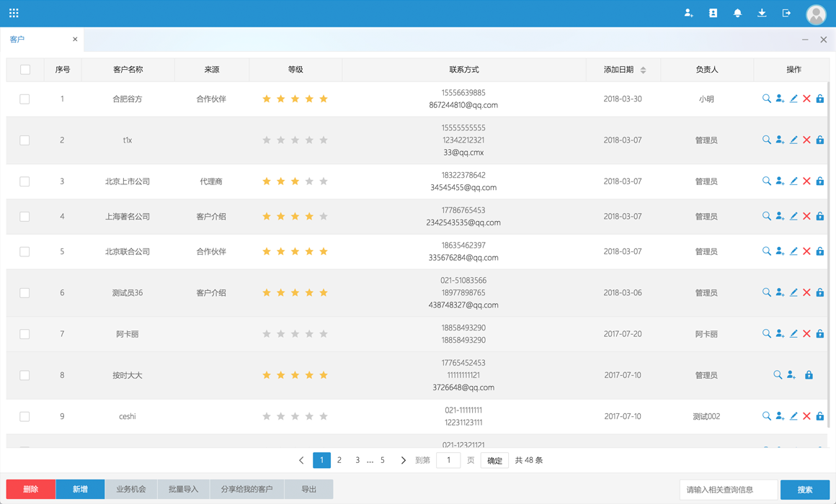Assign user for ceshi row
The width and height of the screenshot is (836, 504).
click(780, 416)
